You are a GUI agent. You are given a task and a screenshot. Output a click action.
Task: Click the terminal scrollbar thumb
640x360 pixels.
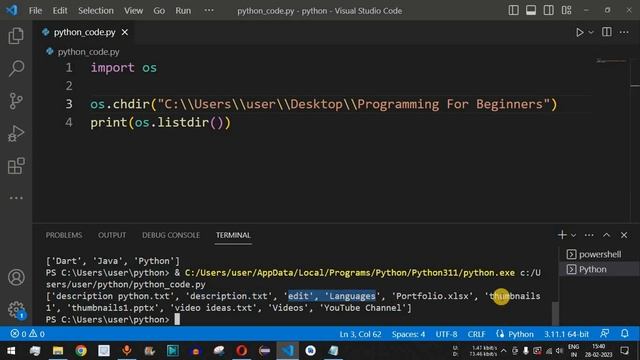pyautogui.click(x=555, y=313)
